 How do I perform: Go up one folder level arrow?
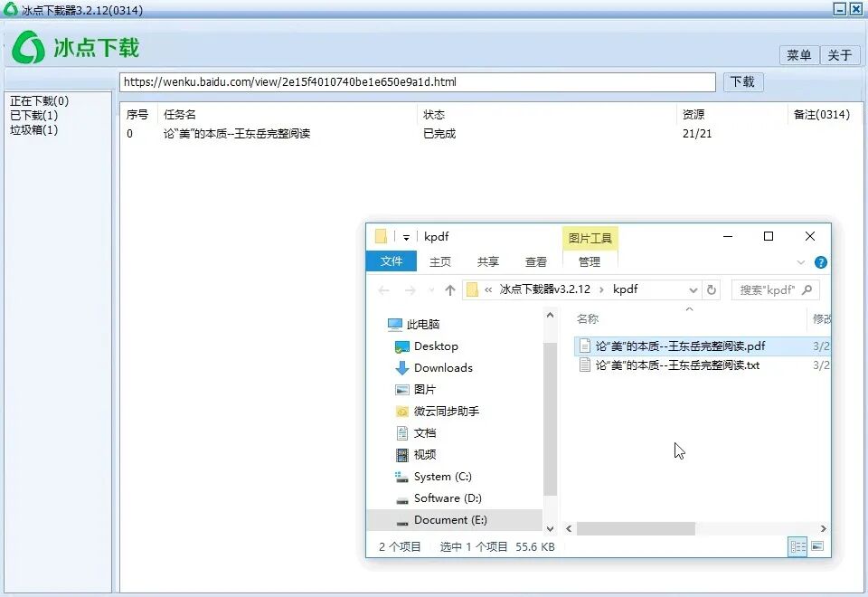[450, 290]
